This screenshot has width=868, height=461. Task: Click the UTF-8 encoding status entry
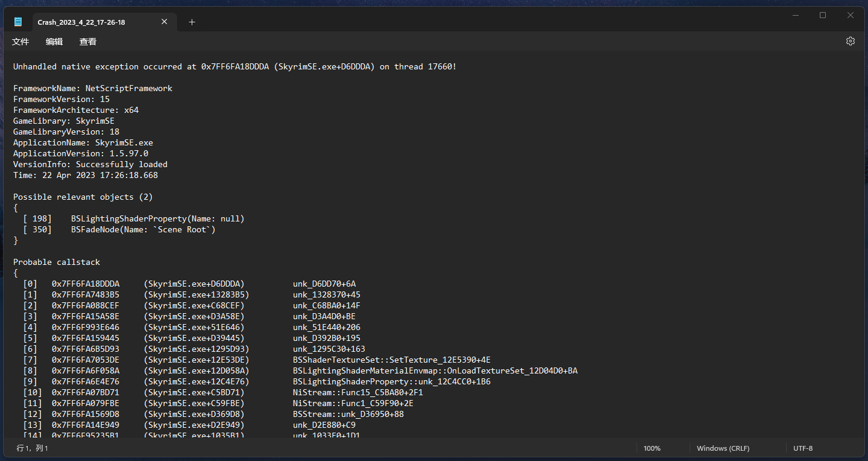tap(803, 448)
